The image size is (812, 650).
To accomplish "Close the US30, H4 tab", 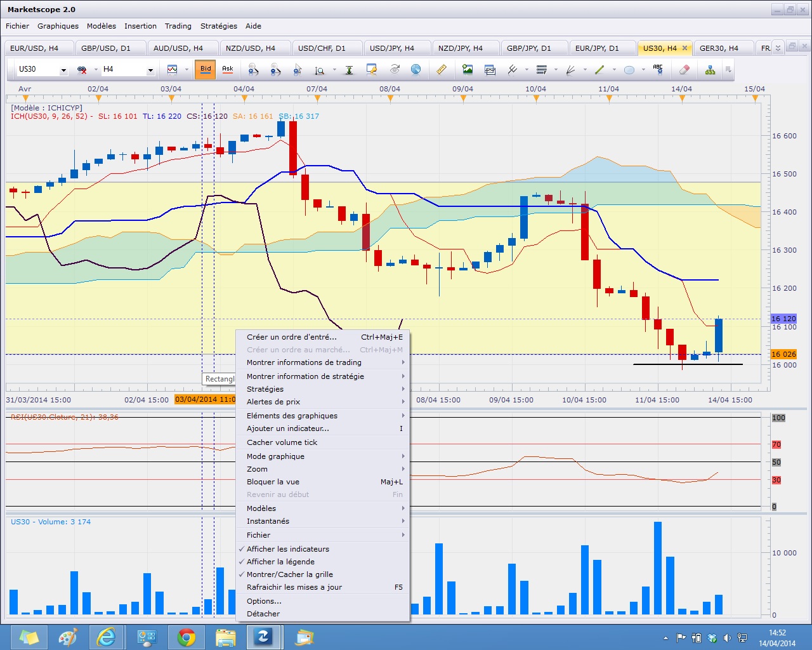I will click(684, 48).
